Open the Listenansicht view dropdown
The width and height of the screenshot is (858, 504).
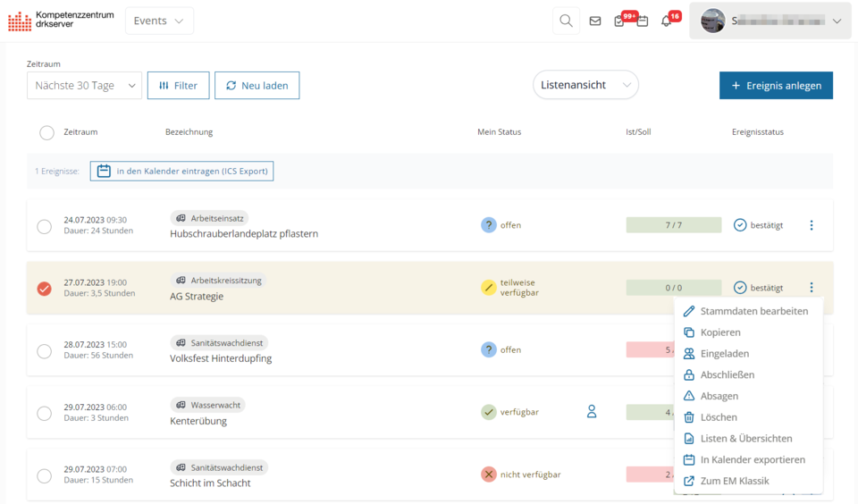point(585,85)
